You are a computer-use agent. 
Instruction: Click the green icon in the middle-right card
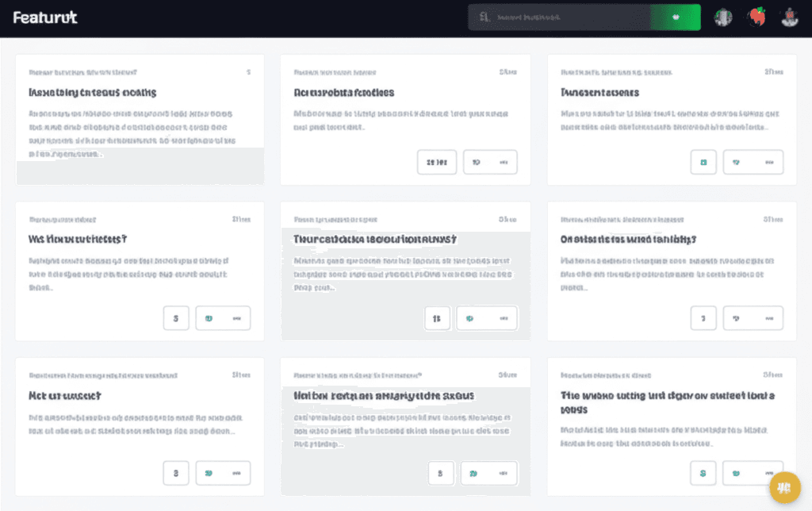(736, 318)
